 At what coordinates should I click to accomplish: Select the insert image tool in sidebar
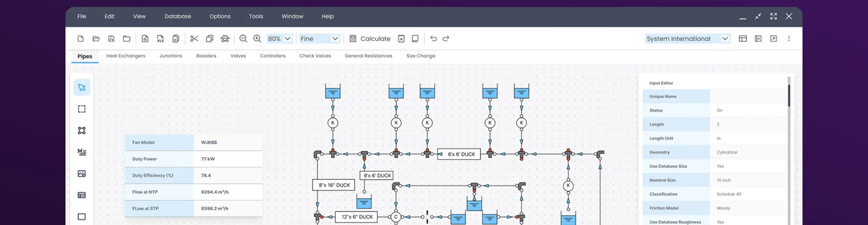[82, 173]
